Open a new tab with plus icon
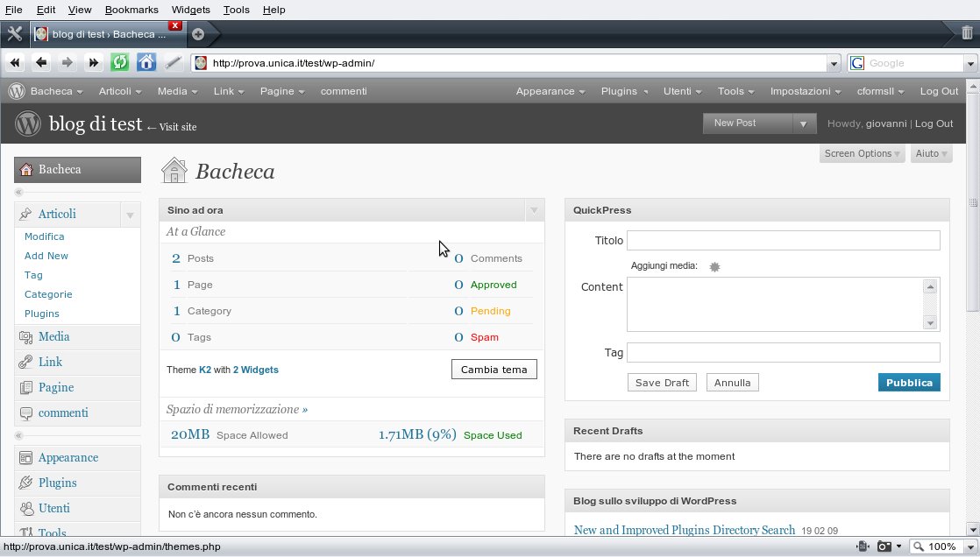Image resolution: width=980 pixels, height=557 pixels. (x=198, y=34)
